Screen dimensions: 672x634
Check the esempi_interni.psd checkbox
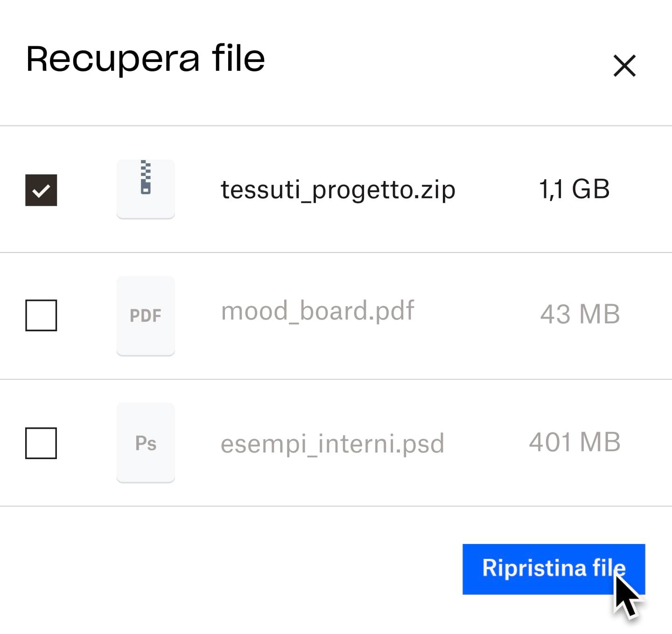pos(42,442)
